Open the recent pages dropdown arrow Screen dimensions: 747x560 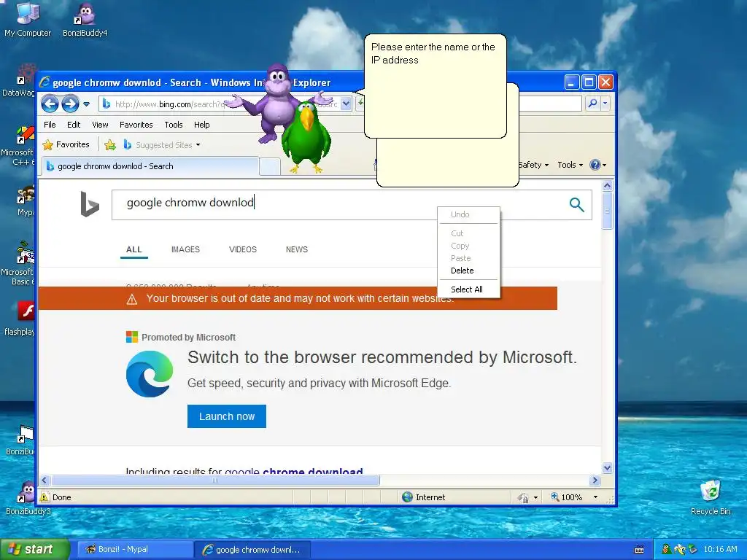(x=86, y=104)
